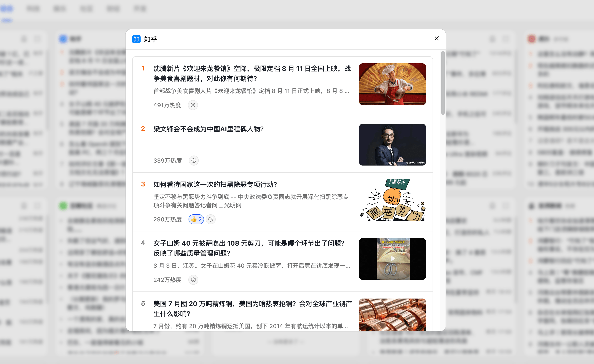Click the summary text 8 月 3 日，江苏
The width and height of the screenshot is (594, 364).
[252, 266]
